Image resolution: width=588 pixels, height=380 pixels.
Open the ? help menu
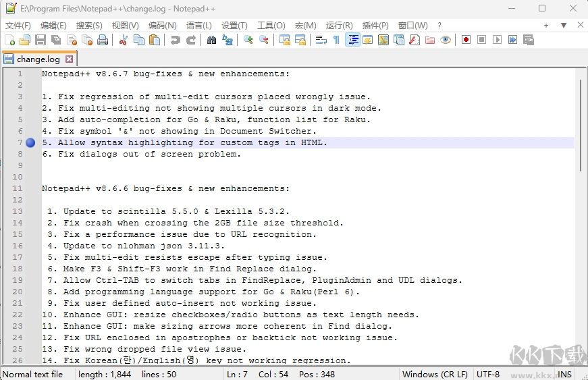(x=439, y=26)
